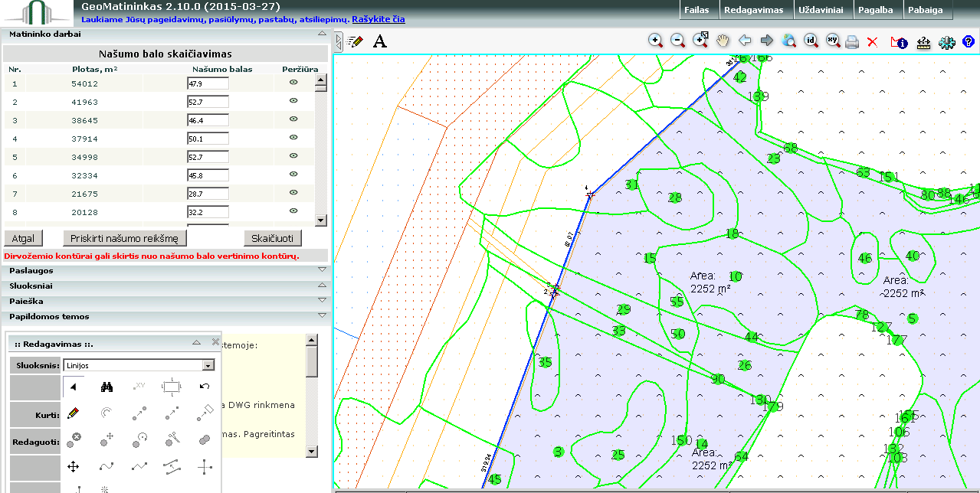Screen dimensions: 980x493
Task: Click the print map icon
Action: pyautogui.click(x=851, y=41)
